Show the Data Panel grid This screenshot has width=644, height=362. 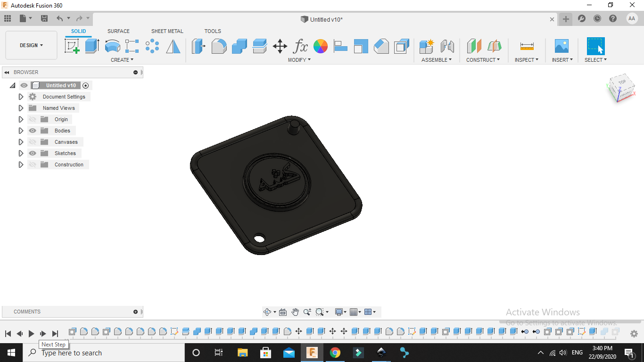coord(8,18)
